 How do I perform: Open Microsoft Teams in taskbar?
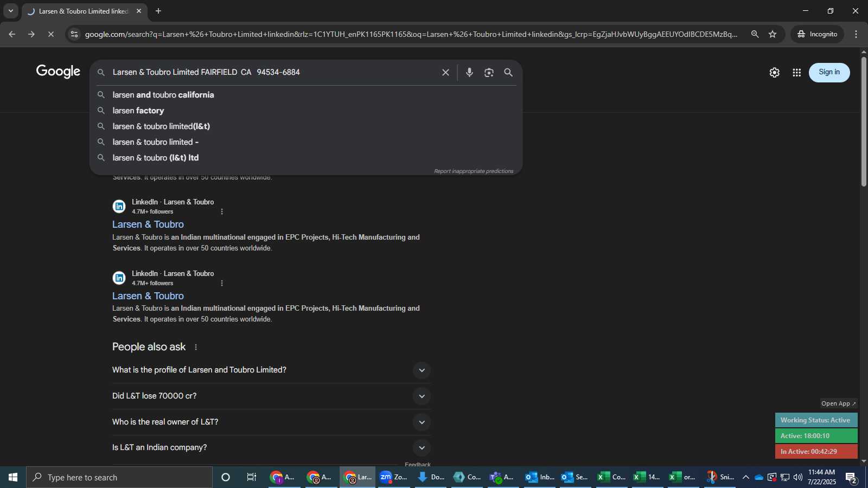[502, 477]
